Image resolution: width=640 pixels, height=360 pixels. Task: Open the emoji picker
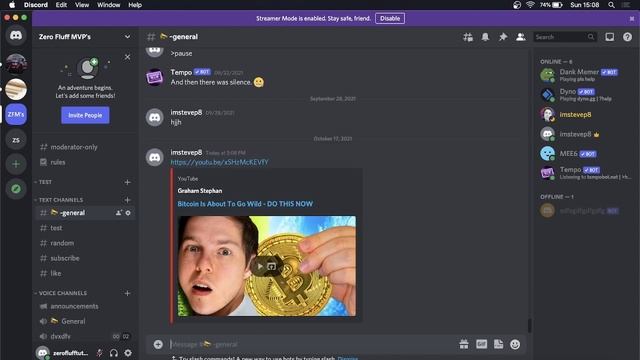coord(515,344)
